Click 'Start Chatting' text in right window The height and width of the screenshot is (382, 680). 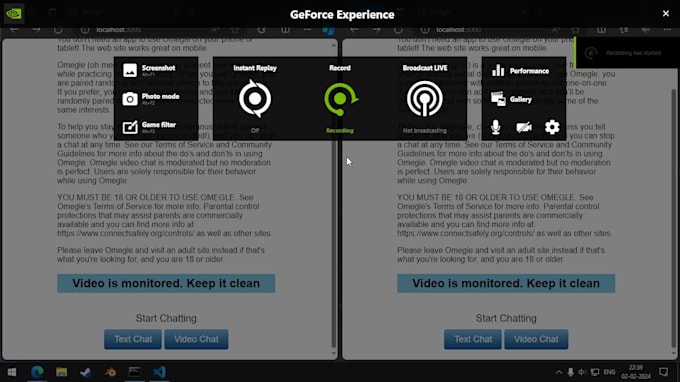click(506, 318)
